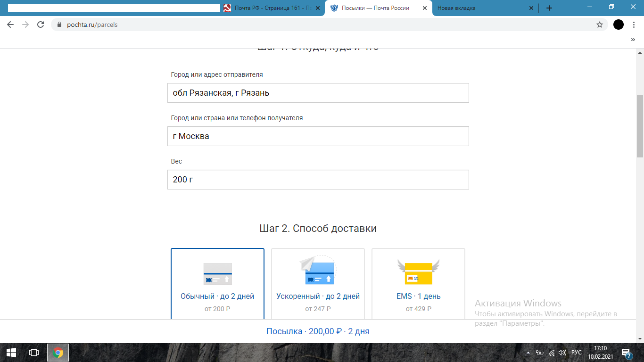Click the price text от 429 ₽
The width and height of the screenshot is (644, 362).
[419, 309]
